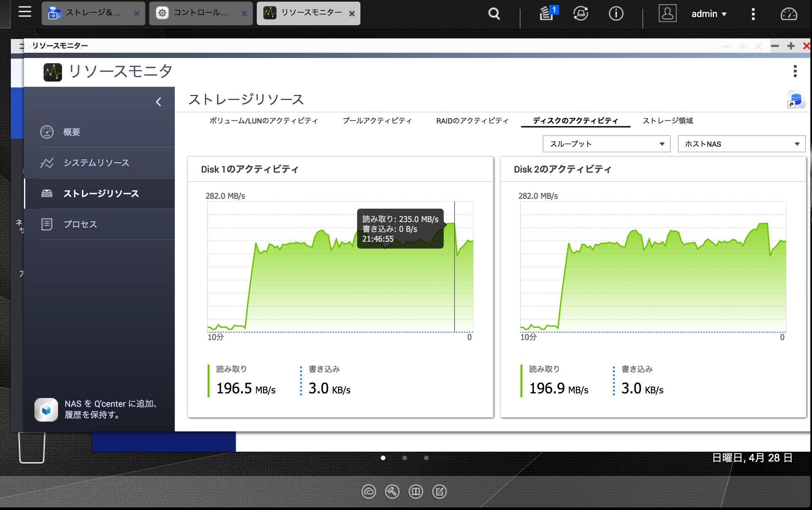The image size is (812, 510).
Task: Switch to ストレージ& taskbar tab
Action: click(93, 13)
